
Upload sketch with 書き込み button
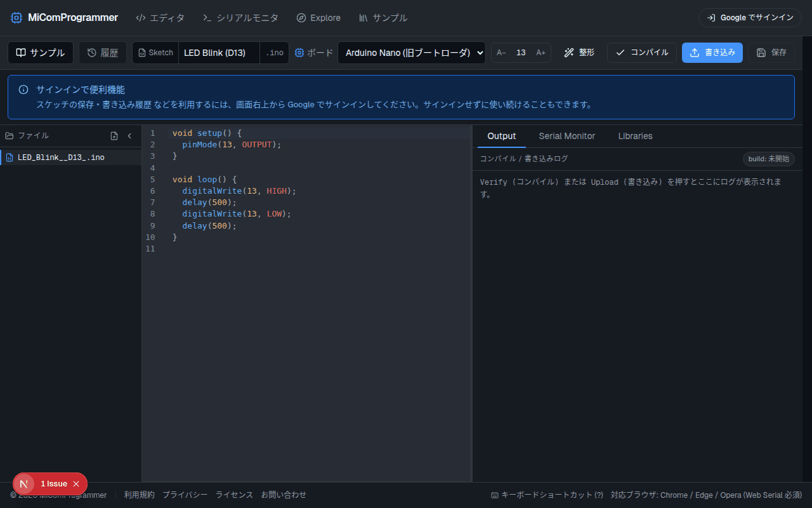coord(712,53)
